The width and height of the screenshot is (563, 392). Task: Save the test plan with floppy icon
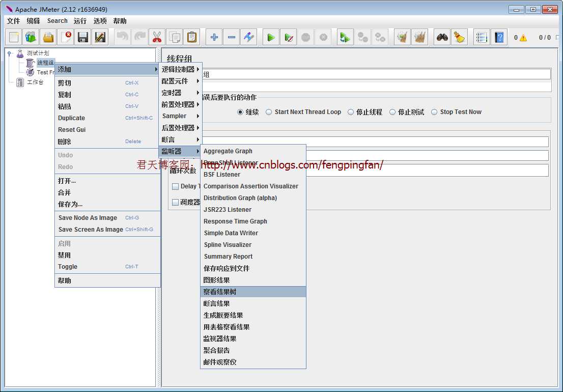[82, 37]
